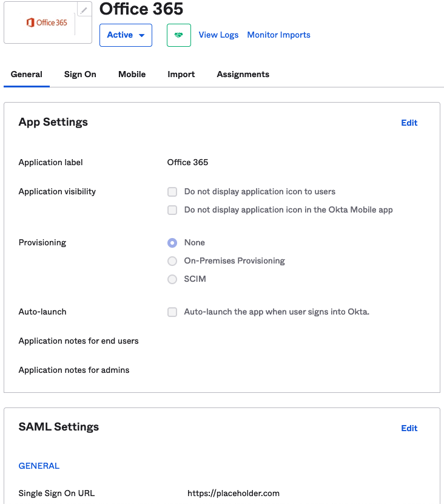
Task: Select None for provisioning
Action: pyautogui.click(x=172, y=242)
